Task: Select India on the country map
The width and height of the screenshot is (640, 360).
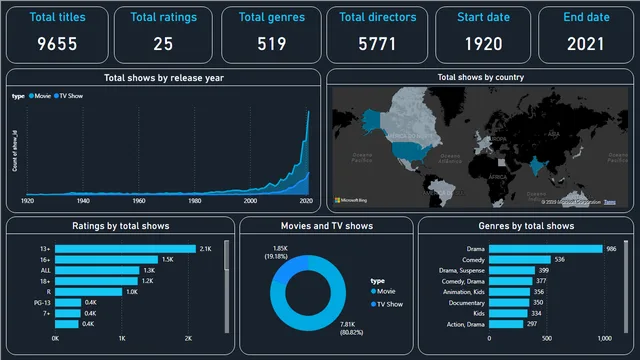Action: 538,165
